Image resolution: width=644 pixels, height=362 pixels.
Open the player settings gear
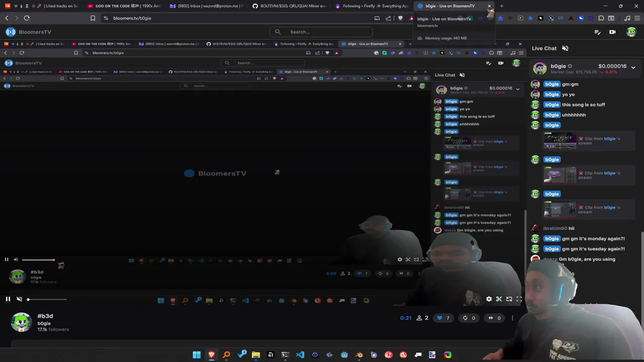coord(489,299)
